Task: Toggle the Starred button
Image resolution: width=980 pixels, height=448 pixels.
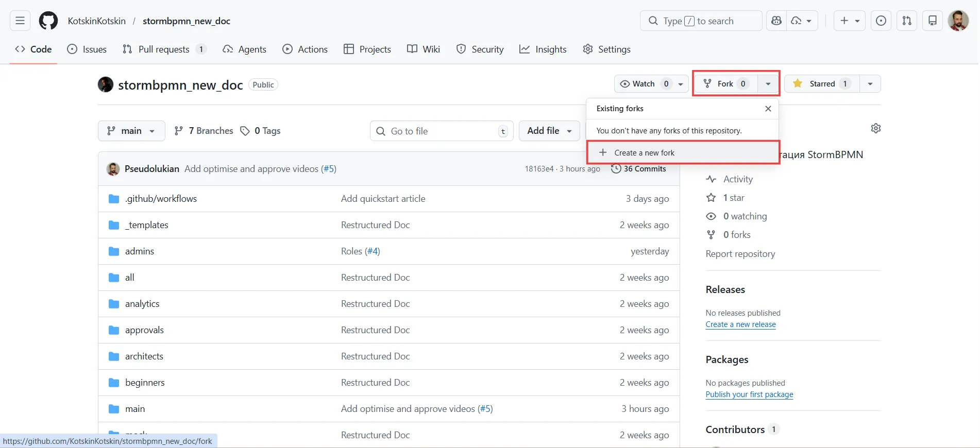Action: pyautogui.click(x=821, y=84)
